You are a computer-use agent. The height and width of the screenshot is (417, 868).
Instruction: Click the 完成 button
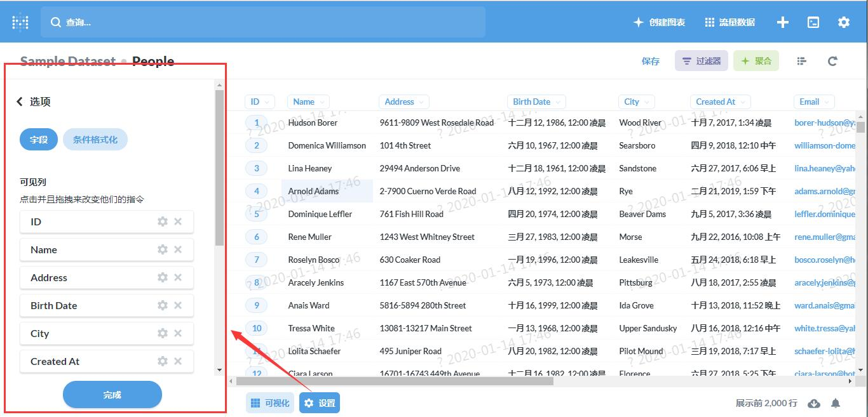pyautogui.click(x=112, y=395)
